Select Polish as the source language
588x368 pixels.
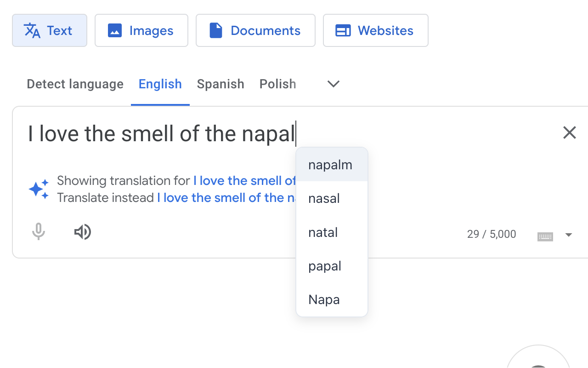pyautogui.click(x=277, y=84)
